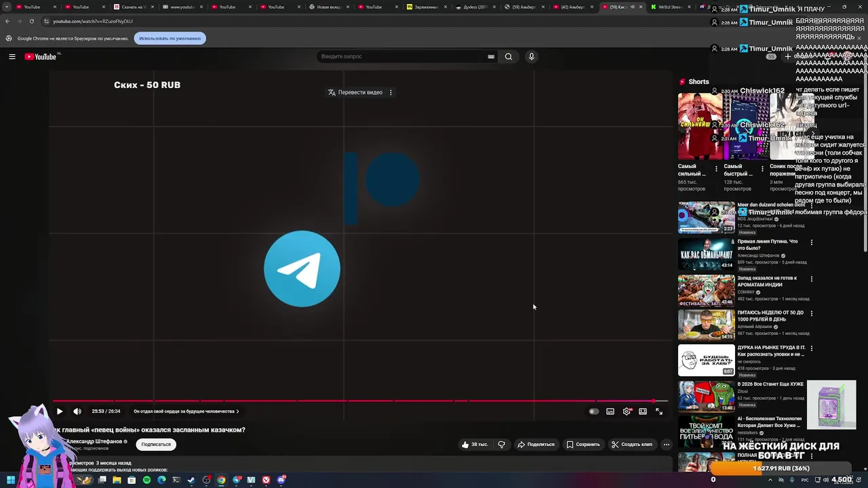868x488 pixels.
Task: Open 'Запад оказался не готов' video thumbnail
Action: tap(706, 290)
